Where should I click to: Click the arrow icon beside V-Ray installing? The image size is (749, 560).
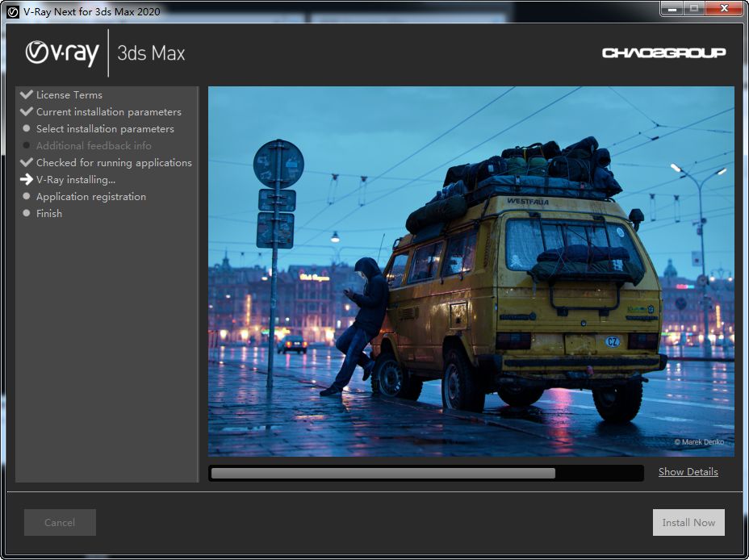(27, 179)
